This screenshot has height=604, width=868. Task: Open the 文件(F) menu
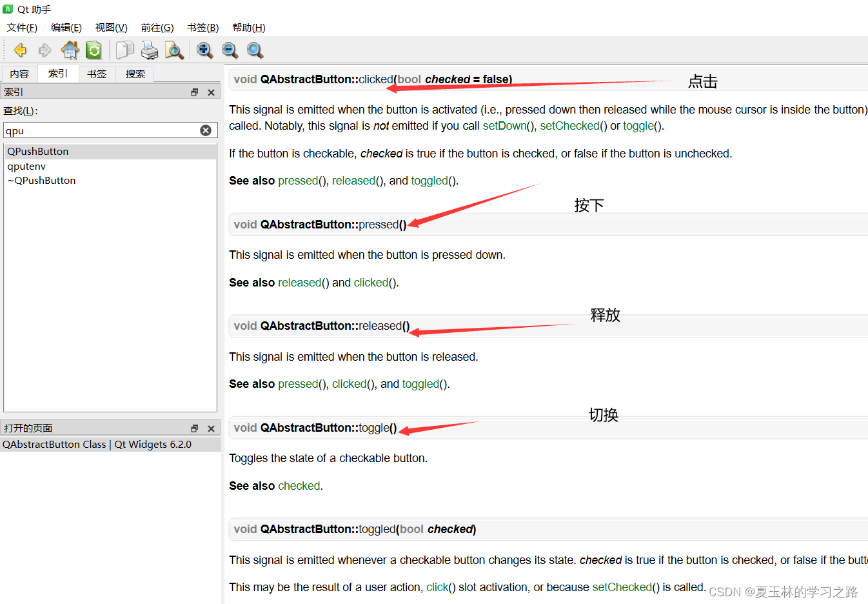(22, 28)
